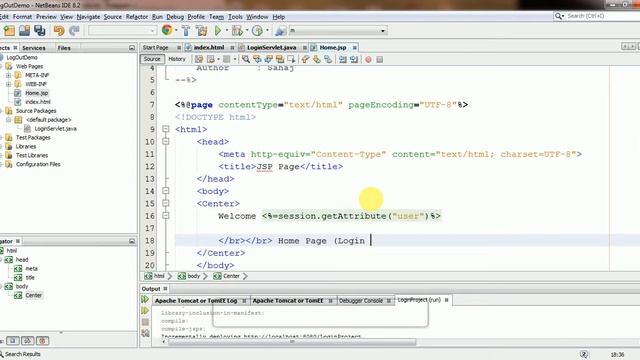Toggle the History view button

click(x=177, y=59)
